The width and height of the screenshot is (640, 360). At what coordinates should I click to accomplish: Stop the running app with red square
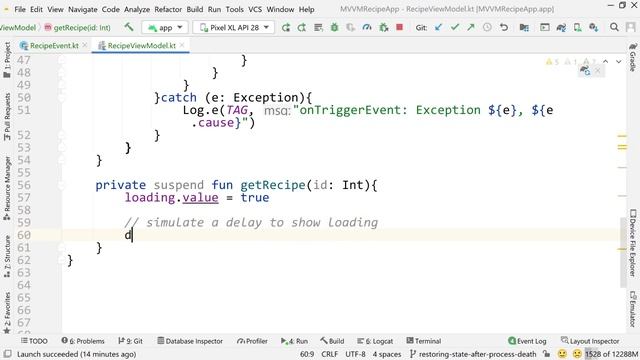pos(400,27)
